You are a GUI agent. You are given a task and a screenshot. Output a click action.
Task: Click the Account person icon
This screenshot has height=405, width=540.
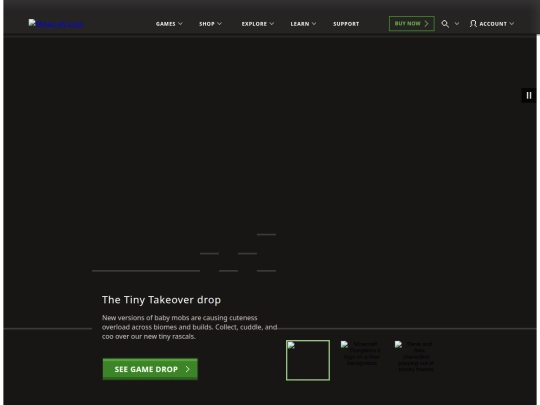point(473,24)
